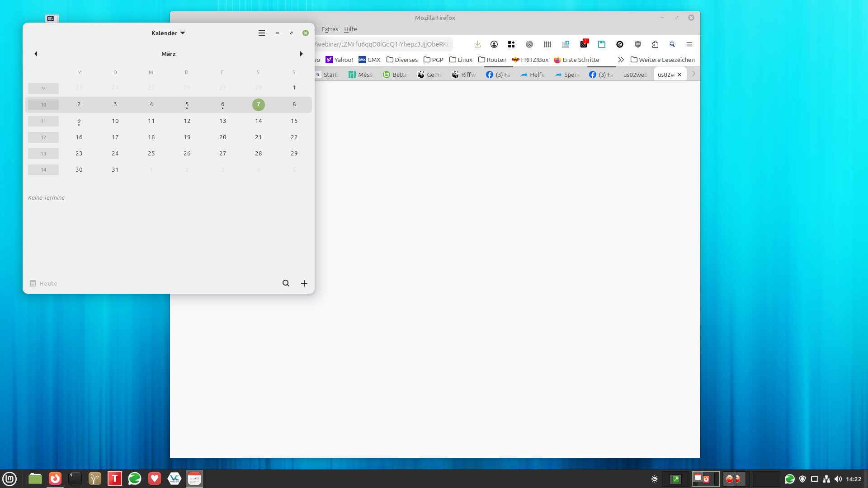Open Firefox downloads arrow icon

(477, 44)
